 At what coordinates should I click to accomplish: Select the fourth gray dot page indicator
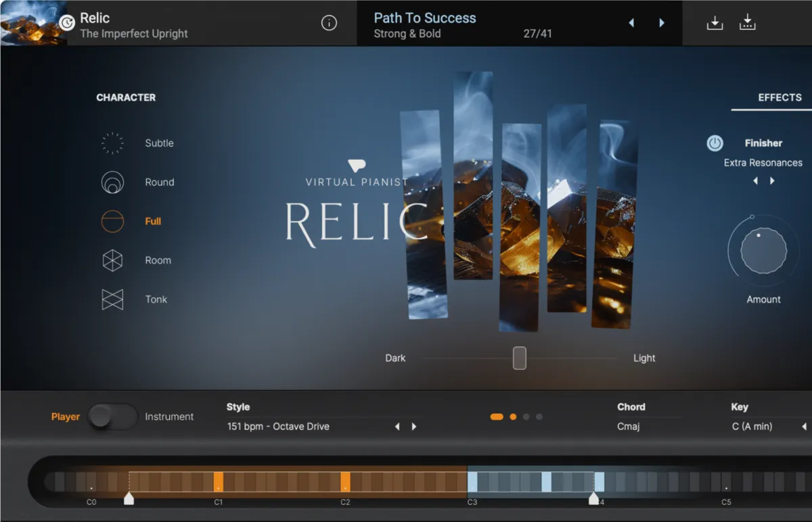click(x=539, y=417)
